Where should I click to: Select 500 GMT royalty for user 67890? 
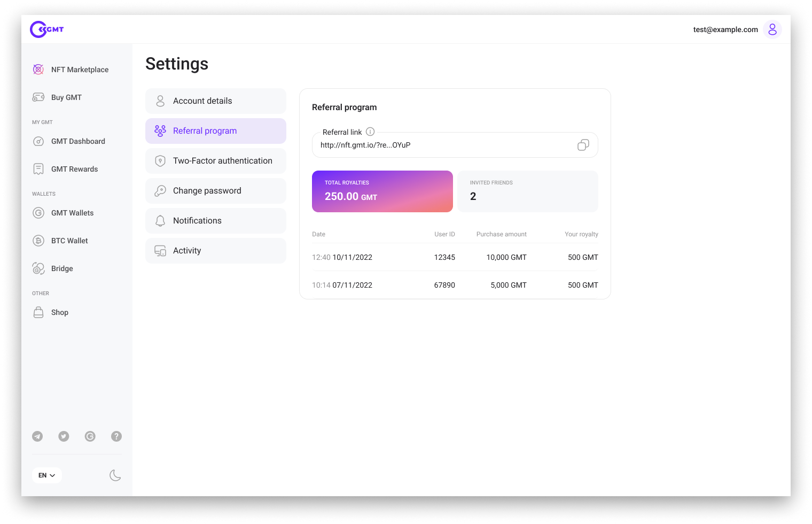coord(583,285)
